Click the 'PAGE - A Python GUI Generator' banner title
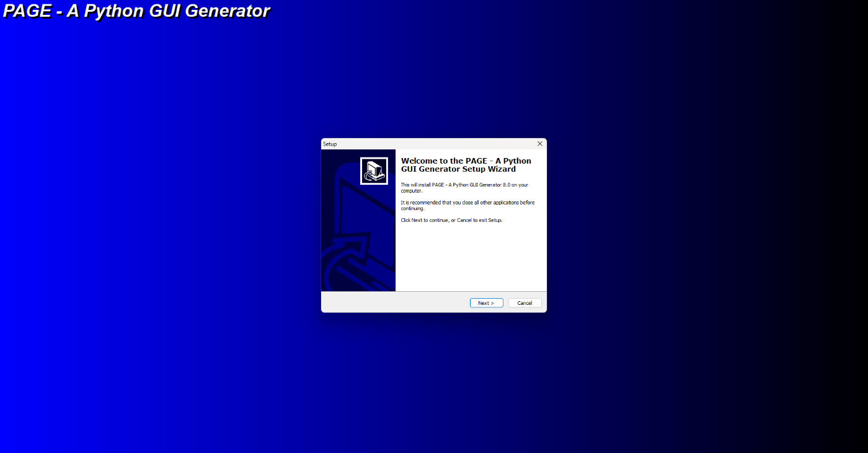 point(136,11)
